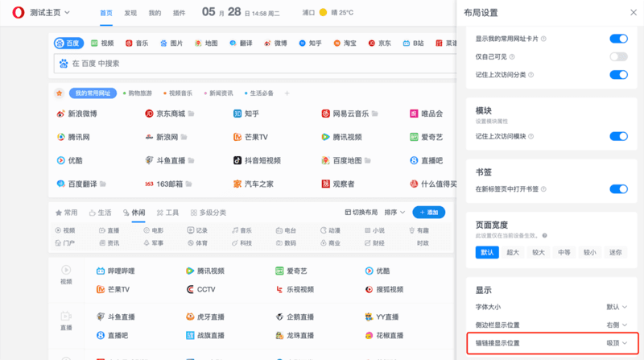
Task: Switch to the 多级分类 module tab
Action: coord(208,213)
